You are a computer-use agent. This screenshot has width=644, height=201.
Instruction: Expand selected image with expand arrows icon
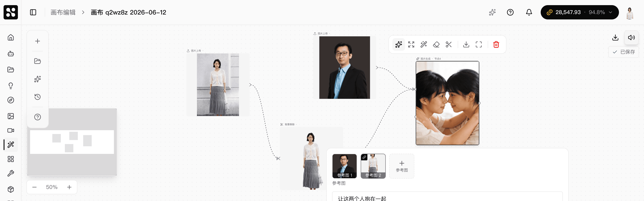(x=411, y=45)
